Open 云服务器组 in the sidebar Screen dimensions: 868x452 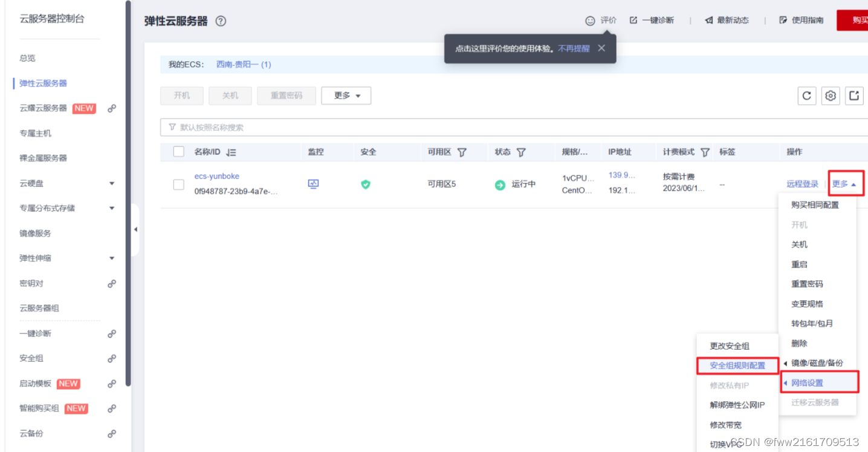[x=39, y=309]
